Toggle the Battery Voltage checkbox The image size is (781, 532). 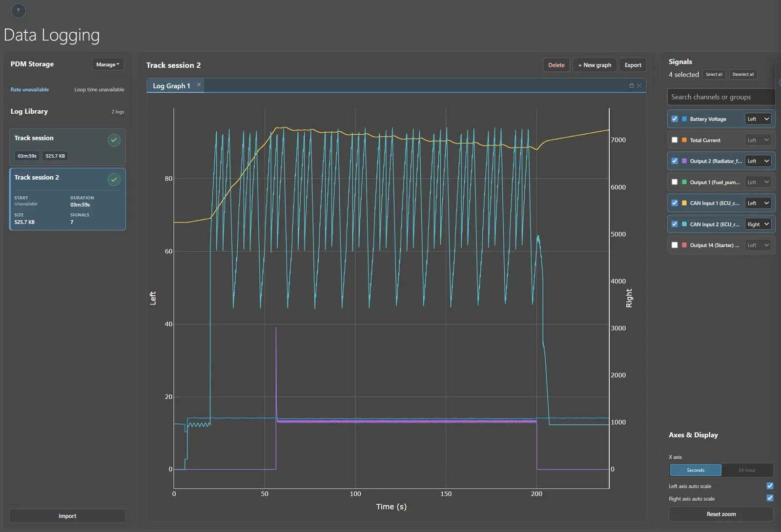click(x=675, y=119)
